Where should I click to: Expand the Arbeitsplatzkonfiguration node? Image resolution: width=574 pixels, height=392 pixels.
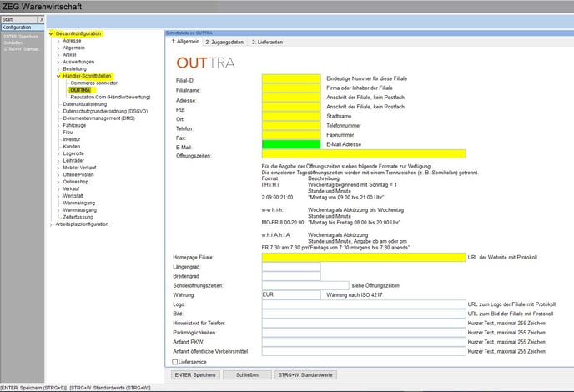pos(51,224)
